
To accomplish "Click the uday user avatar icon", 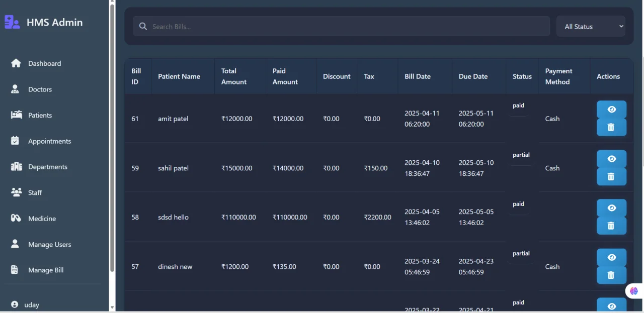I will [15, 305].
